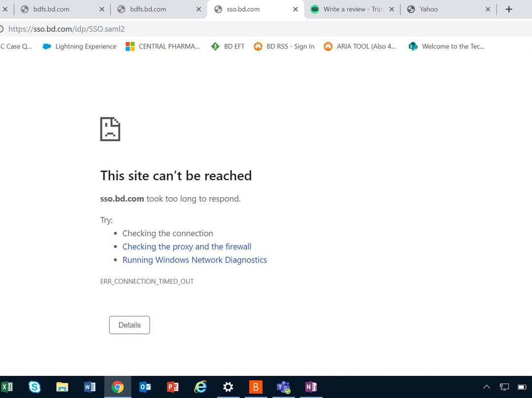Show hidden system tray icons

pos(487,387)
